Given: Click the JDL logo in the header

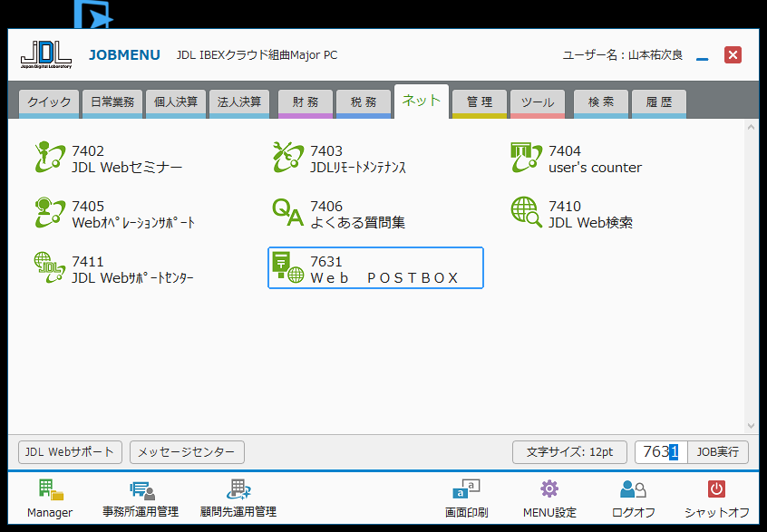Looking at the screenshot, I should [x=46, y=54].
